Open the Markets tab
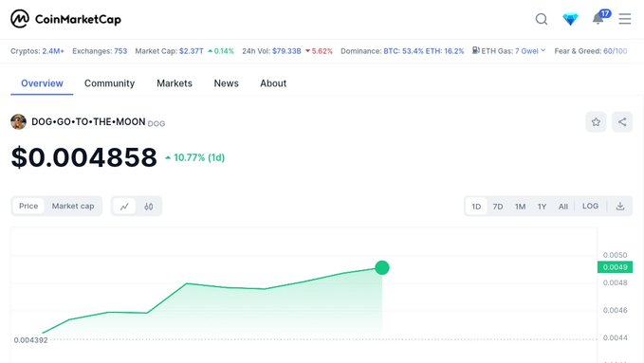Screen dimensions: 644x363 175,83
